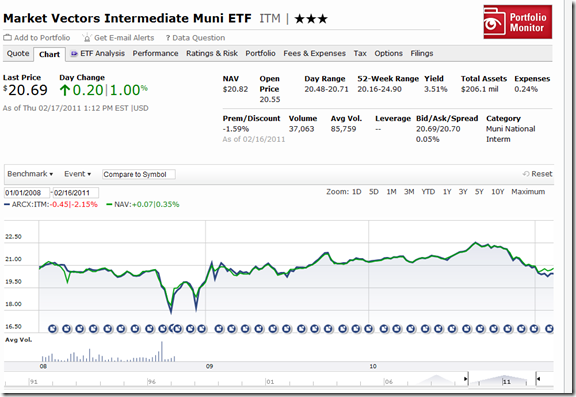
Task: Click the left range slider handle
Action: [x=466, y=379]
